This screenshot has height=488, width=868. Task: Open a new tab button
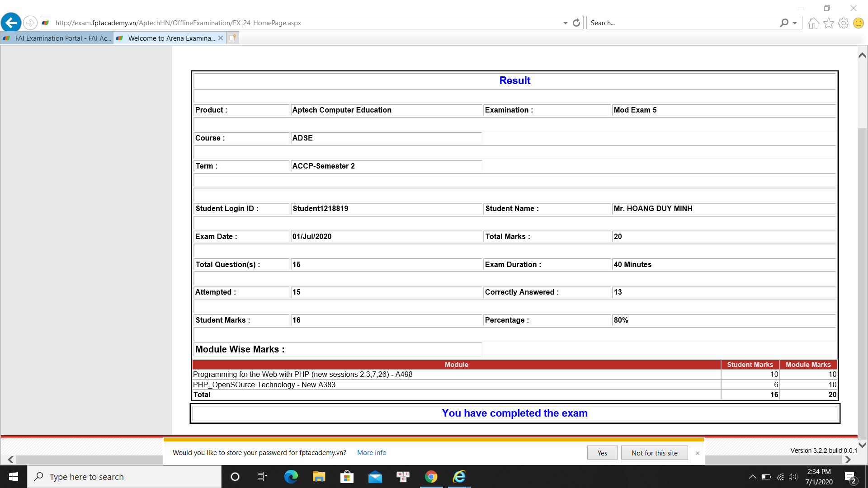(x=232, y=38)
